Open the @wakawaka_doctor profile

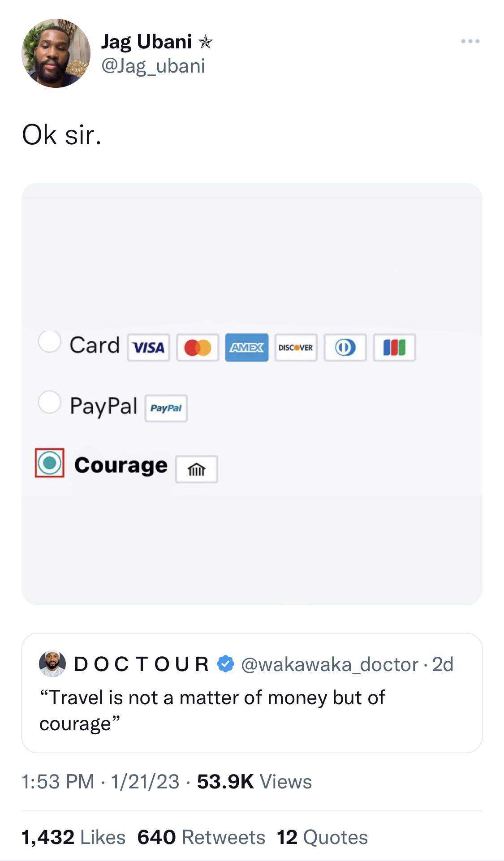click(x=329, y=664)
